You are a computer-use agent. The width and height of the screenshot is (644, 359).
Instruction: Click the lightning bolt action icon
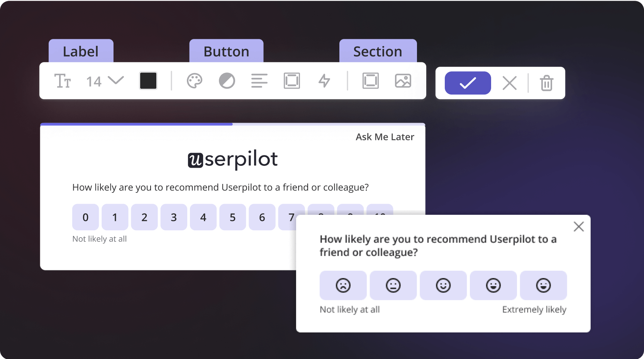(324, 81)
